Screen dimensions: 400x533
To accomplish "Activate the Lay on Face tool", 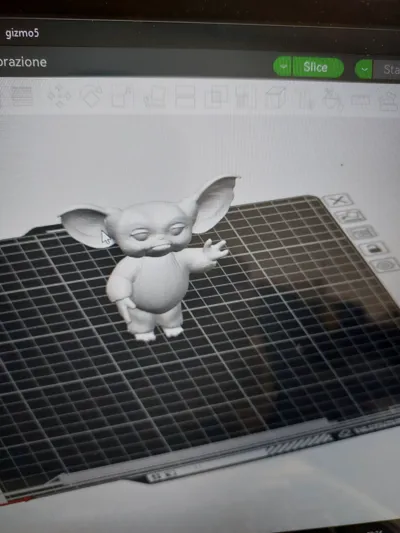I will [x=155, y=97].
